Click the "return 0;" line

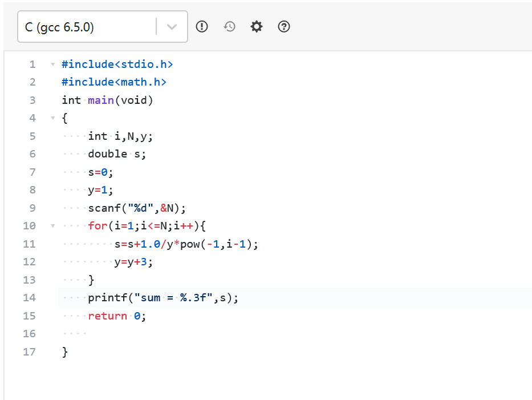(117, 316)
